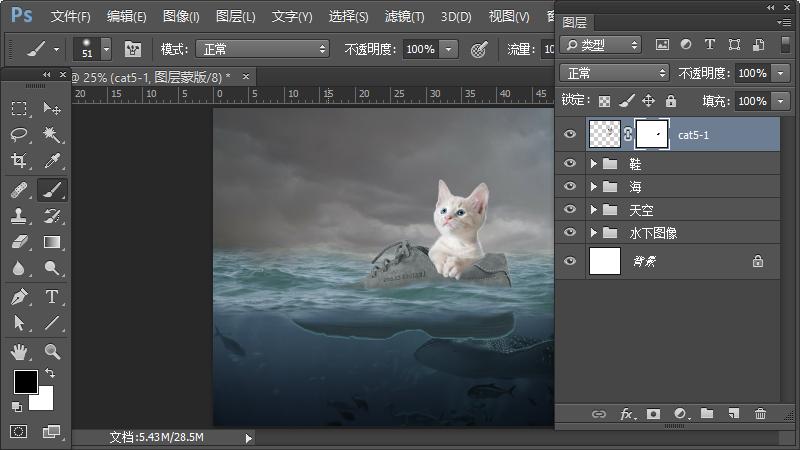Select the History Brush tool
Viewport: 800px width, 450px height.
coord(52,216)
